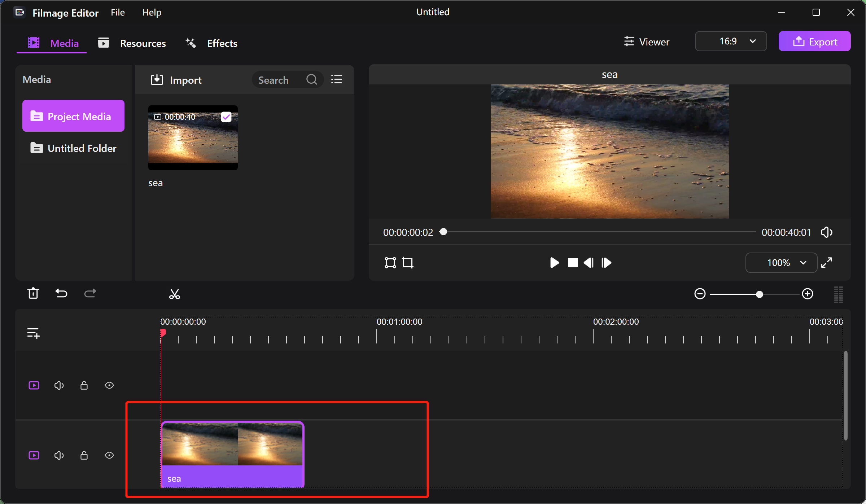The width and height of the screenshot is (866, 504).
Task: Open the File menu
Action: [x=118, y=13]
